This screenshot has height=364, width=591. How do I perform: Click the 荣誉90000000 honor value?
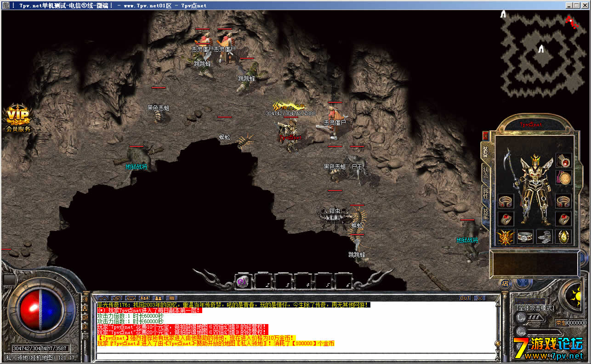(x=571, y=323)
